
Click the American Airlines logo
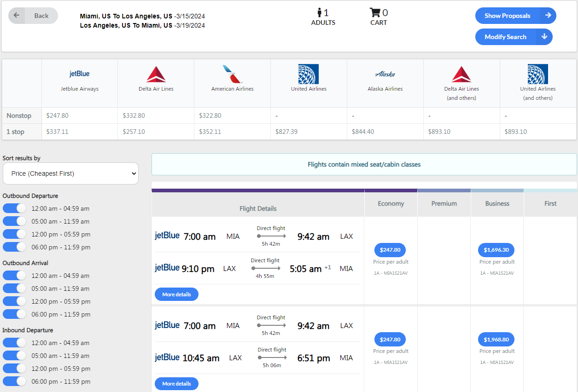232,74
